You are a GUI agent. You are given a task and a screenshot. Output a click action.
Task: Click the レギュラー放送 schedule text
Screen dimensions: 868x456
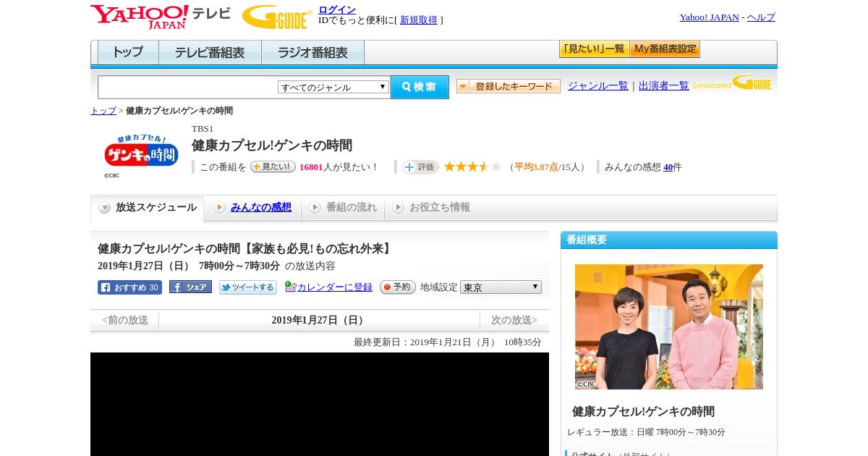click(646, 432)
